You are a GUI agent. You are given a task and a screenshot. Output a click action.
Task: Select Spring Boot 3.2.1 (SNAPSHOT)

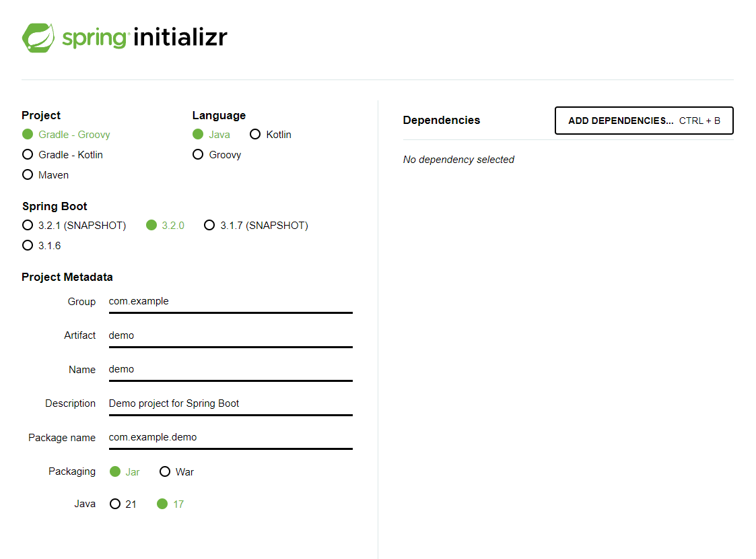click(74, 226)
